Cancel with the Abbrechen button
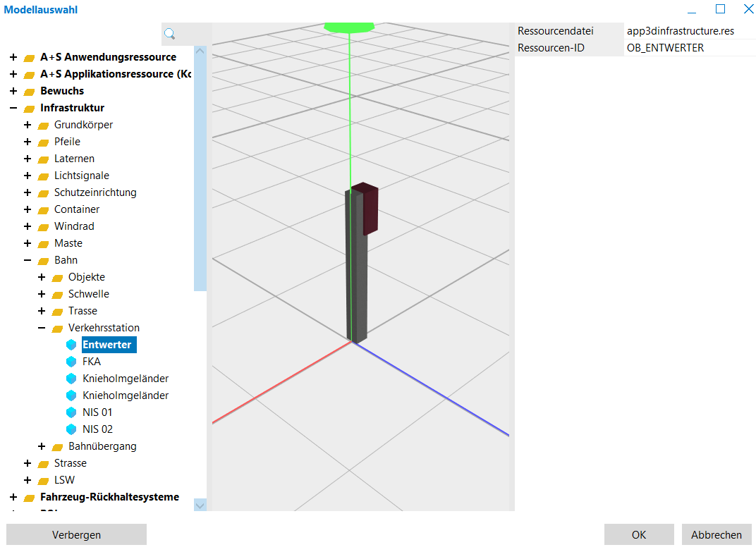Viewport: 756px width, 552px height. pyautogui.click(x=716, y=534)
